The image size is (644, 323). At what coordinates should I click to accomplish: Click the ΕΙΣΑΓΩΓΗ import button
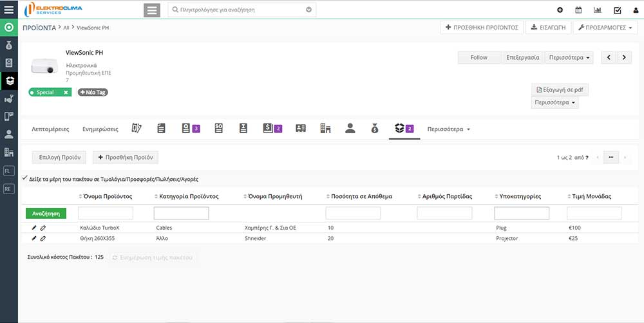(x=548, y=28)
